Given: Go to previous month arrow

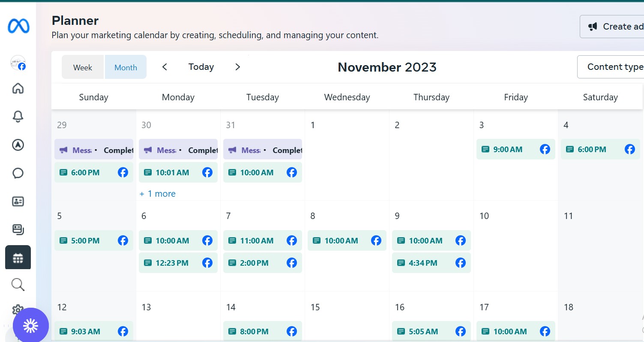Looking at the screenshot, I should pyautogui.click(x=165, y=67).
